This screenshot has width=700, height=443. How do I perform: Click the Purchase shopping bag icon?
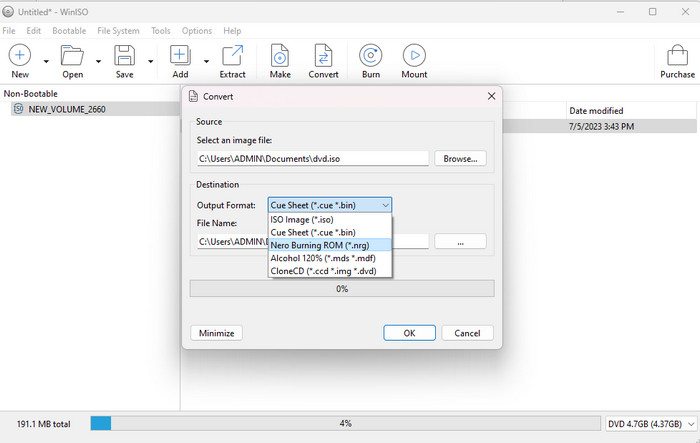click(x=677, y=55)
